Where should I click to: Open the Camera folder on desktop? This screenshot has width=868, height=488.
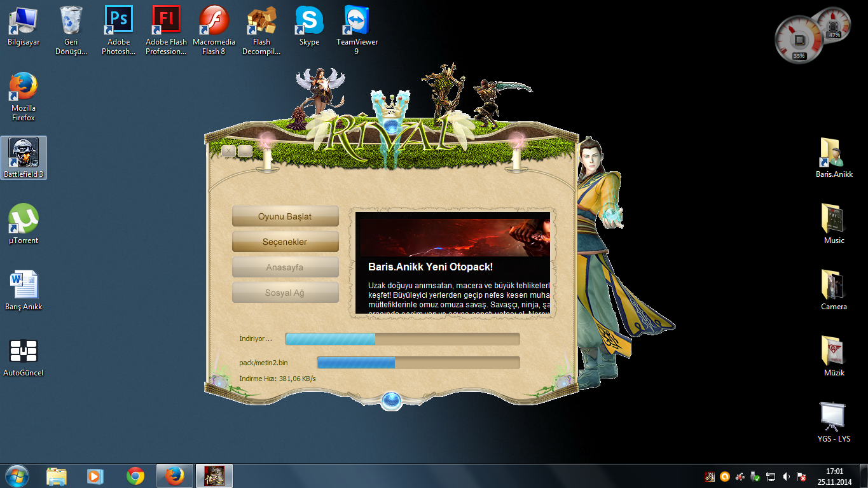point(834,290)
